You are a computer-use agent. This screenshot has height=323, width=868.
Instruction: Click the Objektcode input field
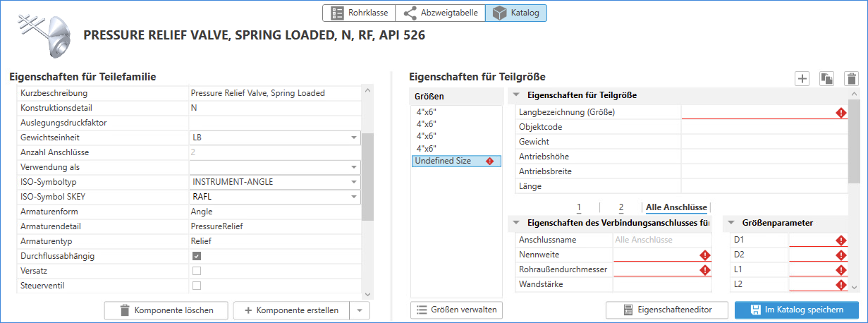pos(764,127)
